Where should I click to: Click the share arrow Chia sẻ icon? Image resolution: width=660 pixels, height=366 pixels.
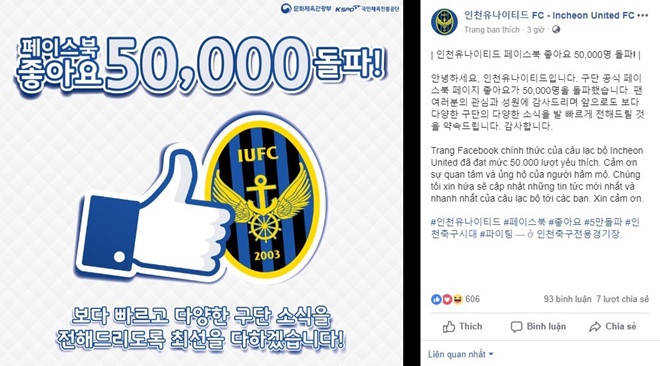[x=595, y=327]
